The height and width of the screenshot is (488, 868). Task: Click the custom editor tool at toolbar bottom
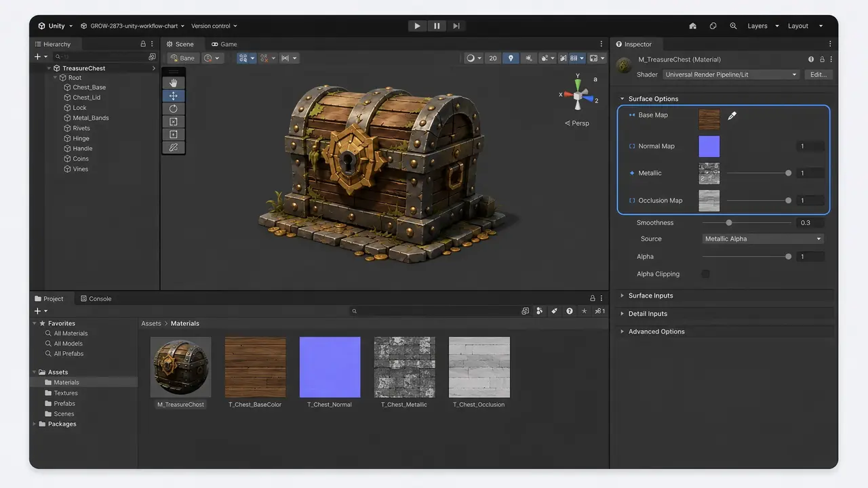point(173,147)
